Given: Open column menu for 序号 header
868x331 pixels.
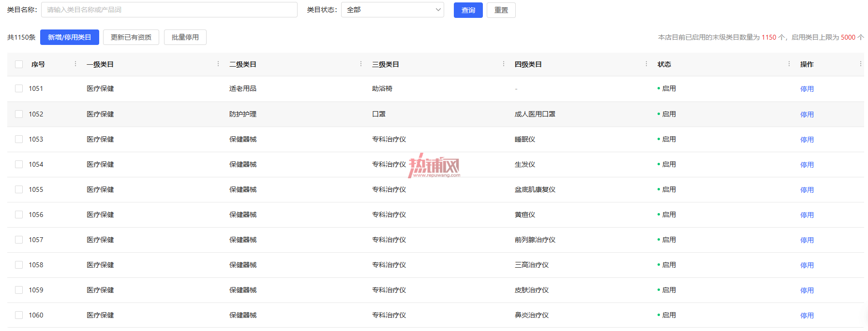Looking at the screenshot, I should coord(75,64).
